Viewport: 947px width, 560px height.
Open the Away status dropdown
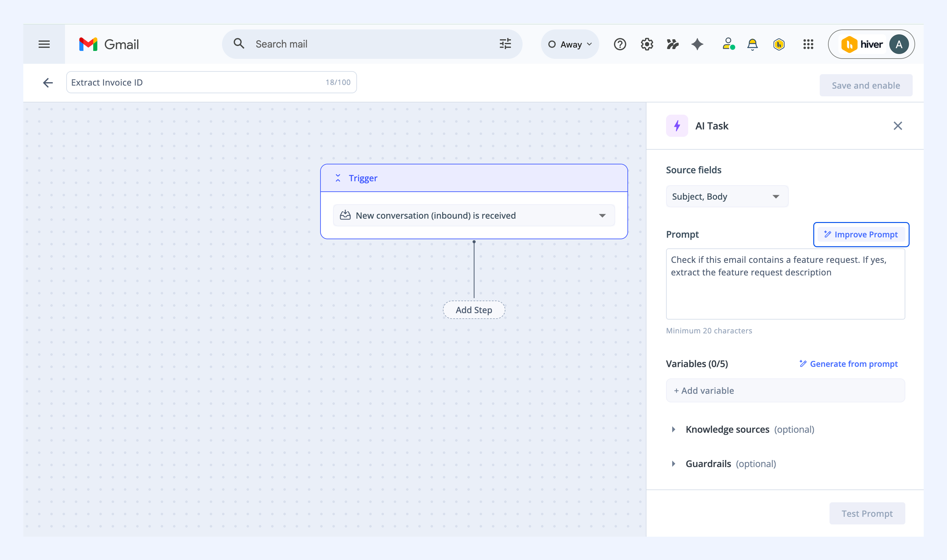tap(570, 44)
